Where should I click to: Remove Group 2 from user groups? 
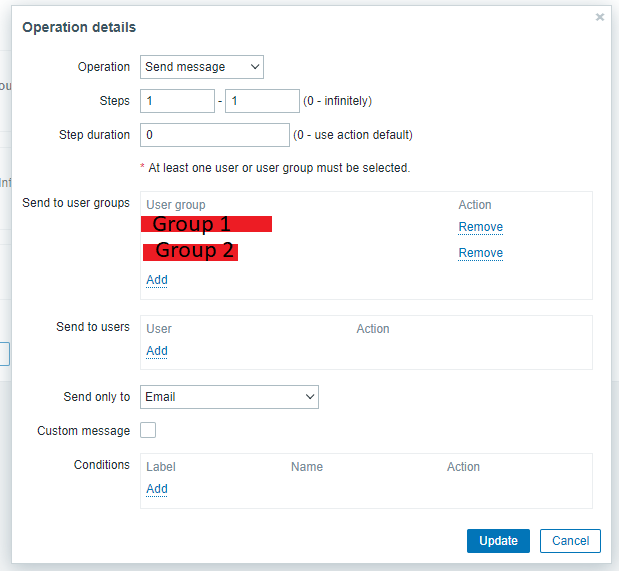click(x=480, y=253)
